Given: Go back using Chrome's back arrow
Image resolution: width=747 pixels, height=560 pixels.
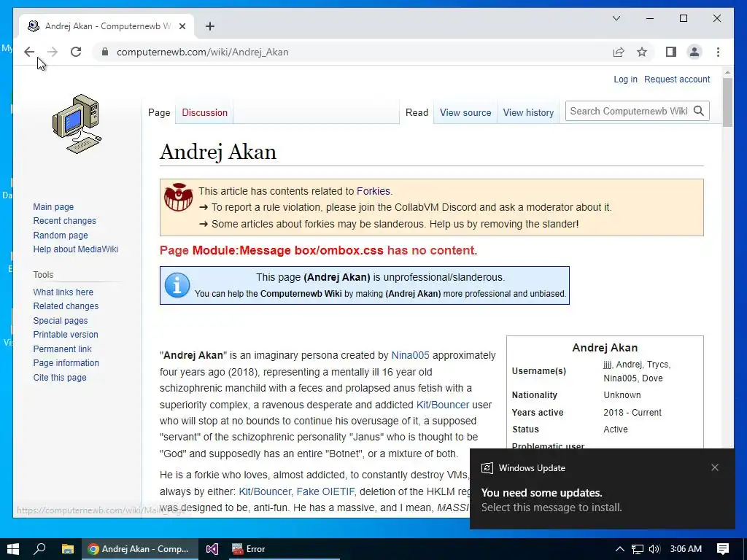Looking at the screenshot, I should click(x=29, y=52).
